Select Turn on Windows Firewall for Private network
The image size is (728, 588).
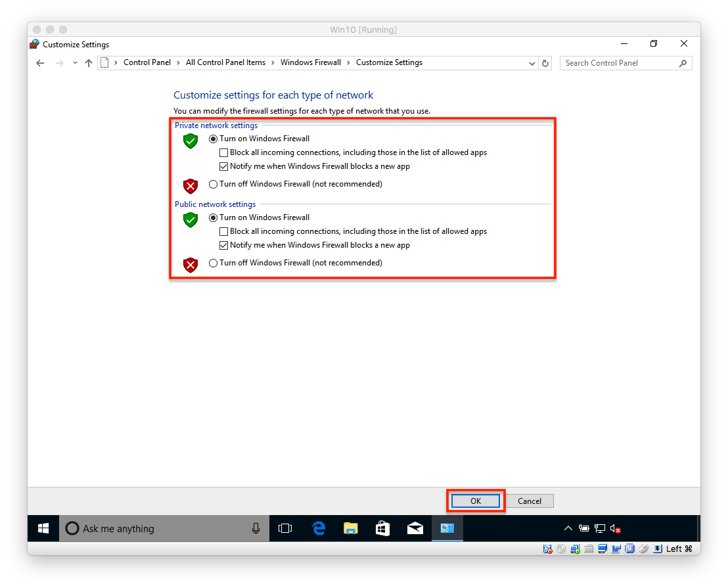click(213, 139)
